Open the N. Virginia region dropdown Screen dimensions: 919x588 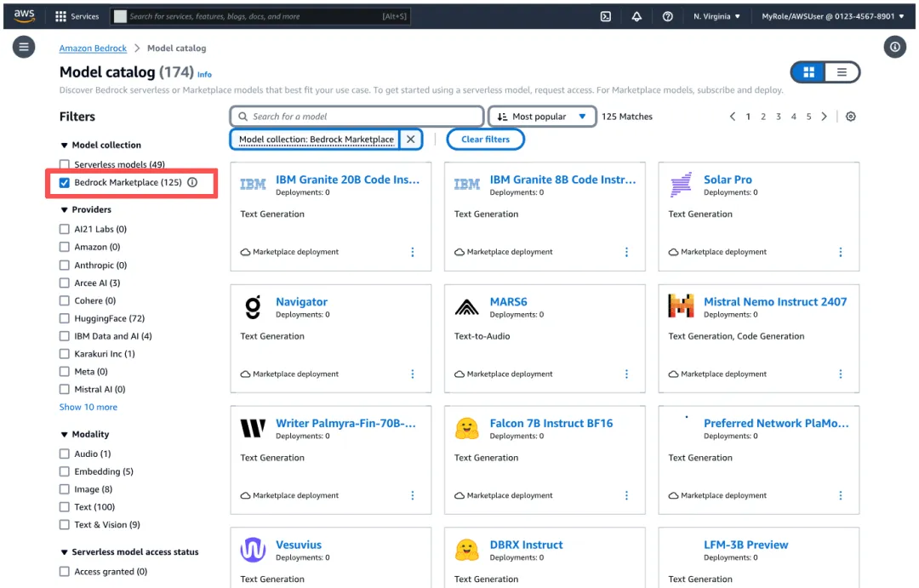(716, 16)
